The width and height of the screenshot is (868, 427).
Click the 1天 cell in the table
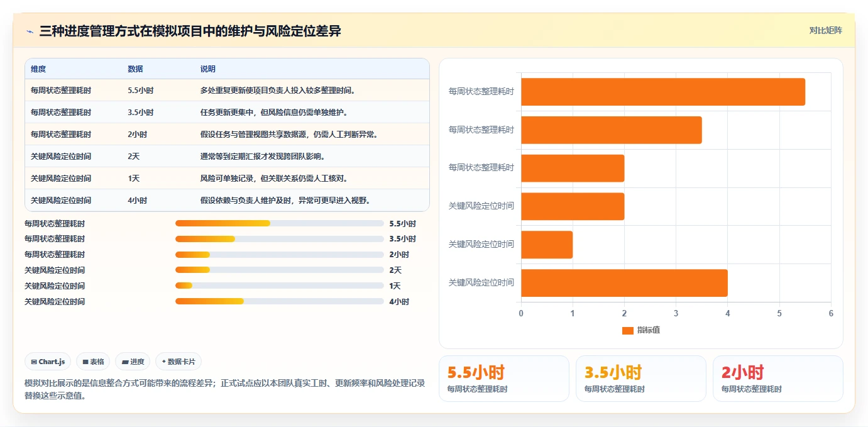coord(134,179)
